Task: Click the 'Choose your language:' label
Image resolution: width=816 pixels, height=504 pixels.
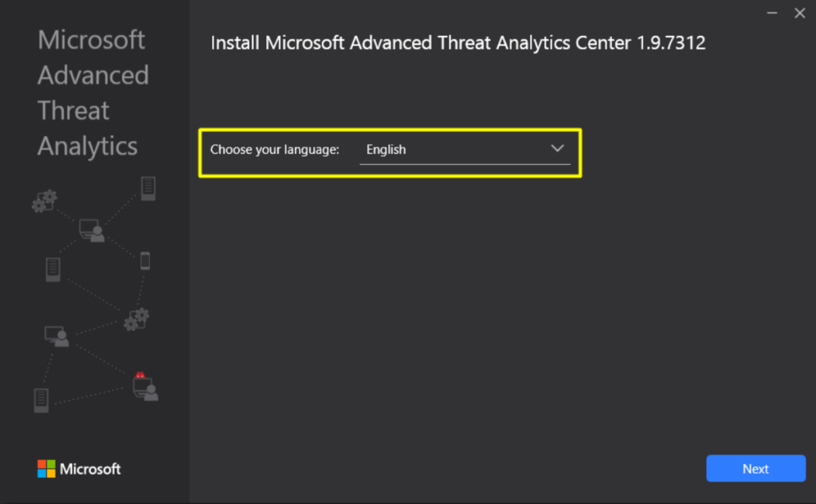Action: [275, 150]
